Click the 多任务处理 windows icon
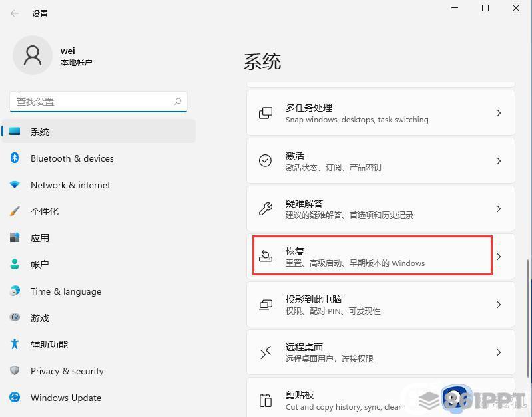This screenshot has width=532, height=417. 265,113
